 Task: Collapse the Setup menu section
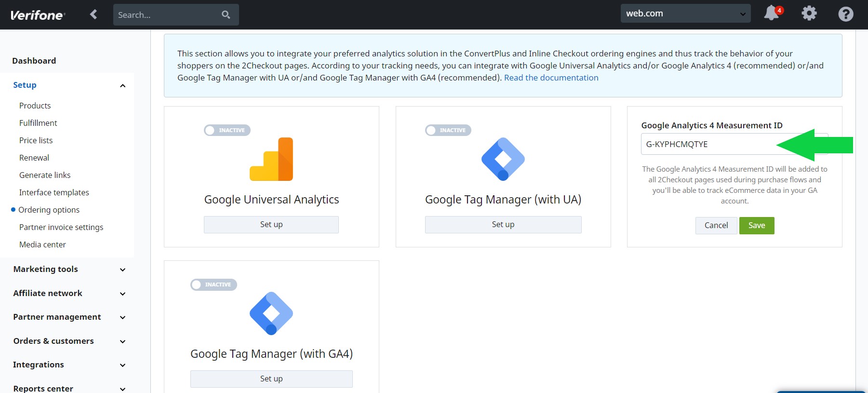coord(122,86)
